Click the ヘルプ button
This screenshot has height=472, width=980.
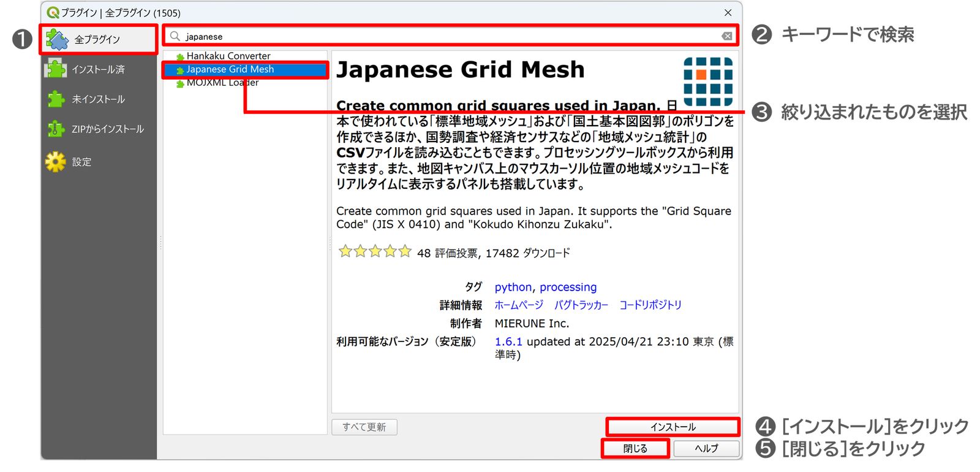(x=706, y=449)
